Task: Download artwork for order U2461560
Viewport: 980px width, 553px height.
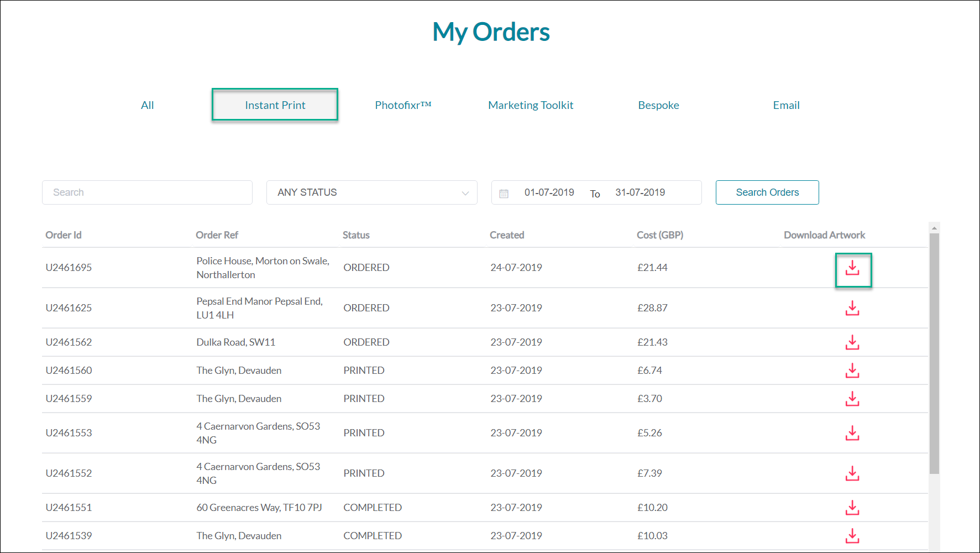Action: point(852,371)
